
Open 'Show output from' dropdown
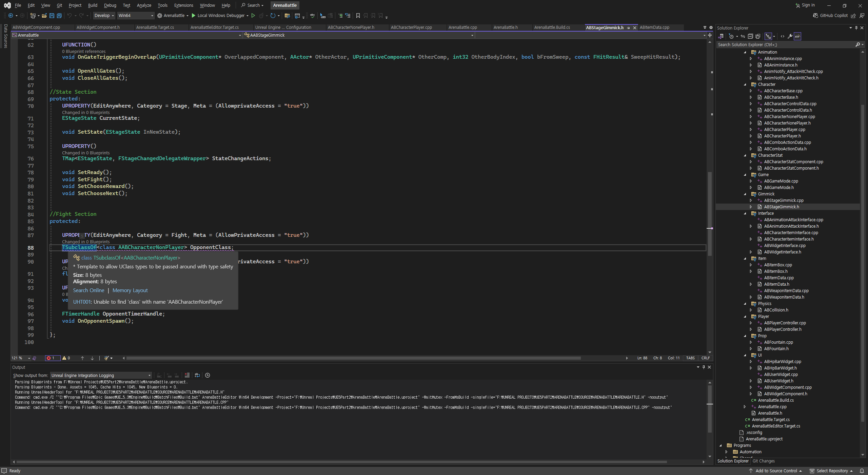click(x=101, y=376)
